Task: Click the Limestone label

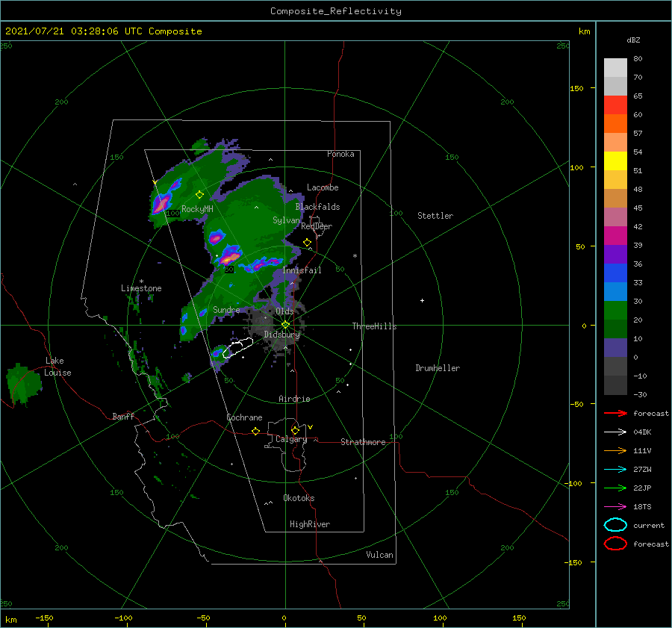Action: click(x=141, y=288)
